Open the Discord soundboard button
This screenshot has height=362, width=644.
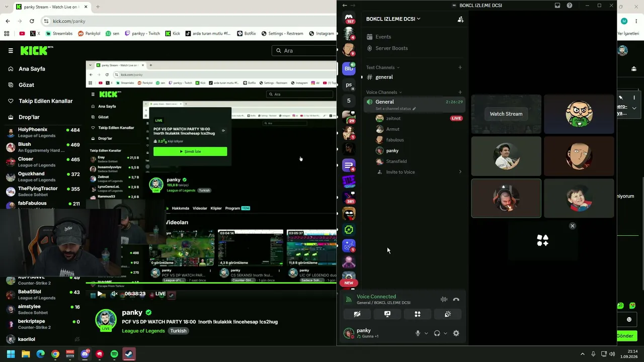(x=448, y=314)
